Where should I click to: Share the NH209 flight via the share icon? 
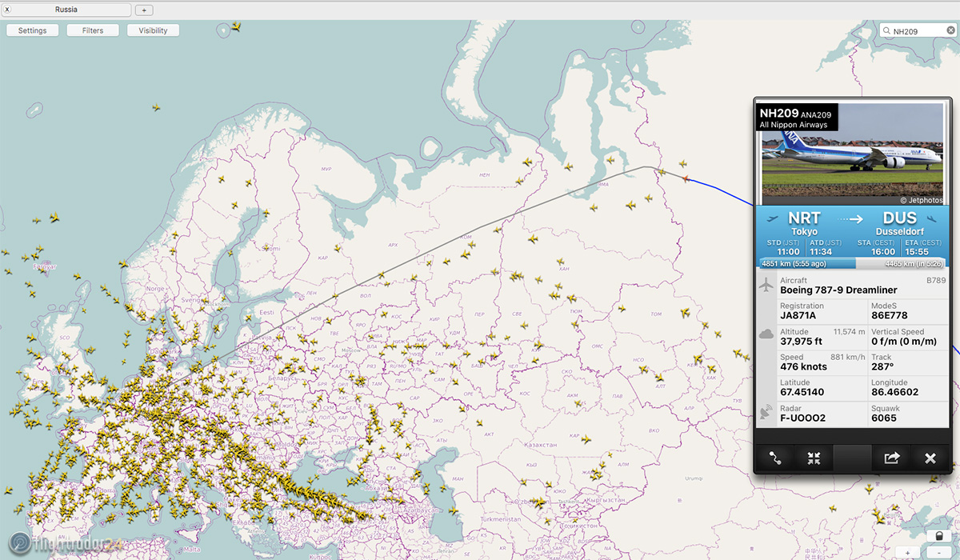coord(891,458)
